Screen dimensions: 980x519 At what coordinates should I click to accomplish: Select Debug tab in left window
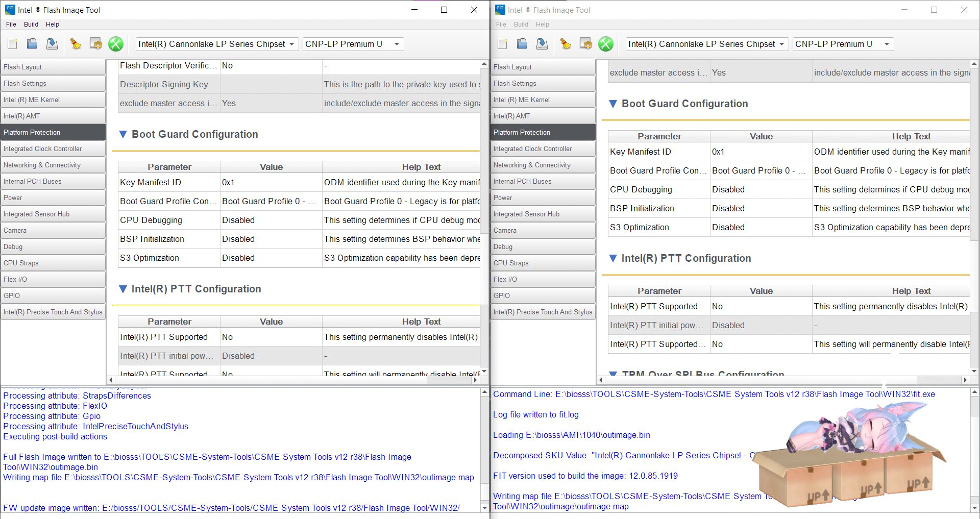(53, 246)
